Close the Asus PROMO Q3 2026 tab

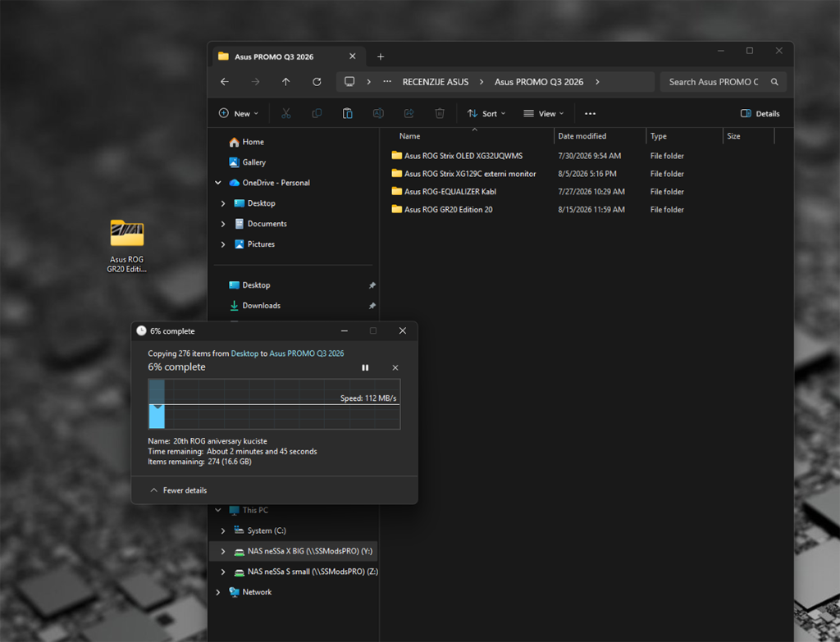tap(353, 57)
